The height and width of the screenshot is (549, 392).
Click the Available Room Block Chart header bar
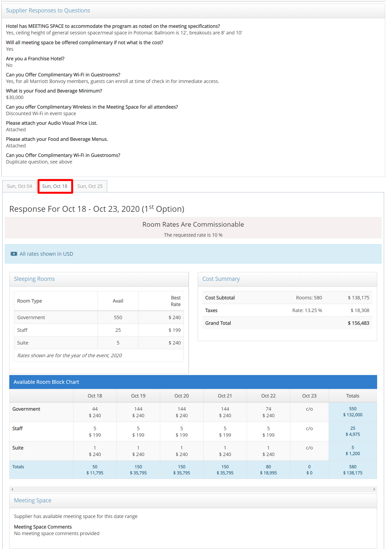(x=46, y=382)
